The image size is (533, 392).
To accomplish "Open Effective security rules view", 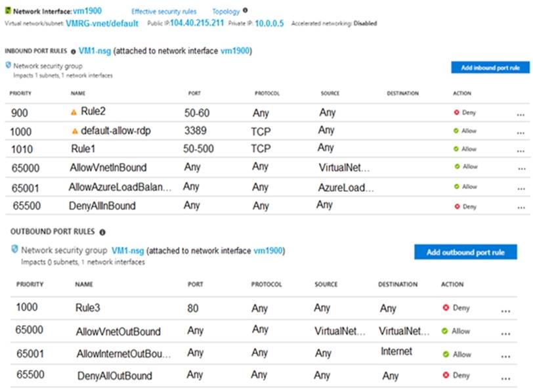I will [164, 12].
